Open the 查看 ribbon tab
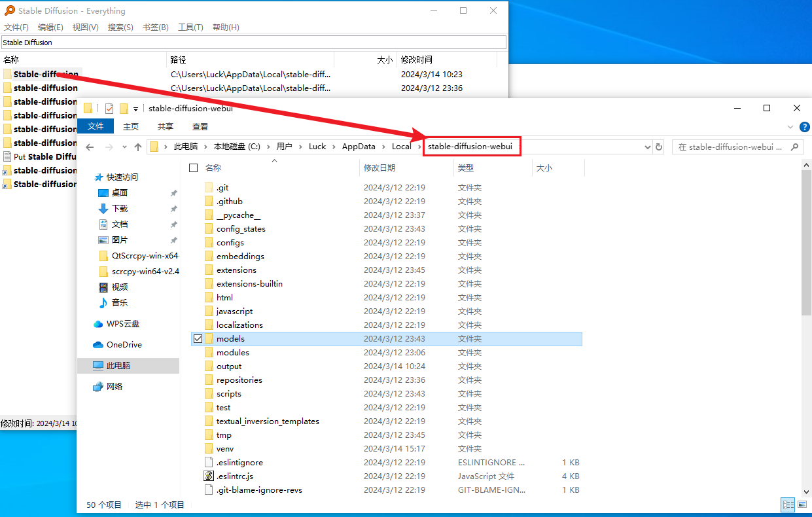The height and width of the screenshot is (517, 812). 200,127
